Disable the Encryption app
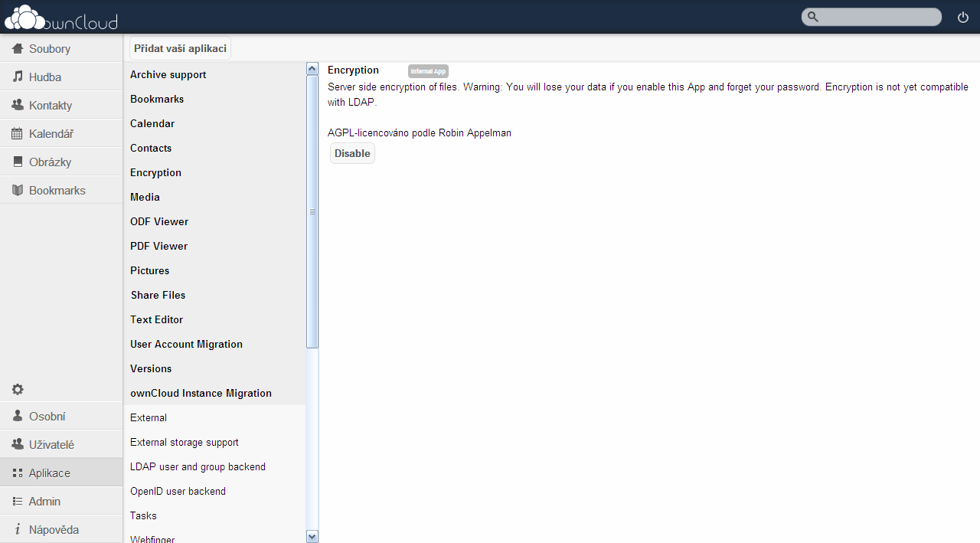This screenshot has height=543, width=980. pyautogui.click(x=352, y=153)
